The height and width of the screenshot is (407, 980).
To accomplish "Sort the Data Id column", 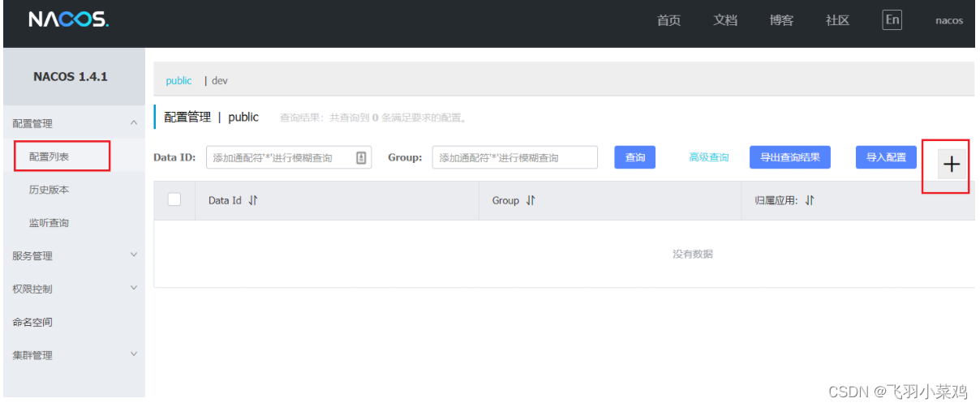I will pos(253,201).
